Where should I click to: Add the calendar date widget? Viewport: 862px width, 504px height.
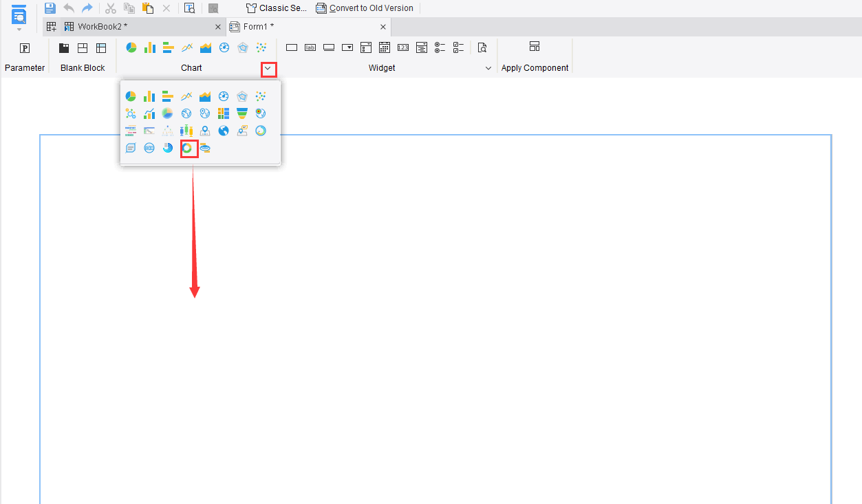tap(385, 47)
